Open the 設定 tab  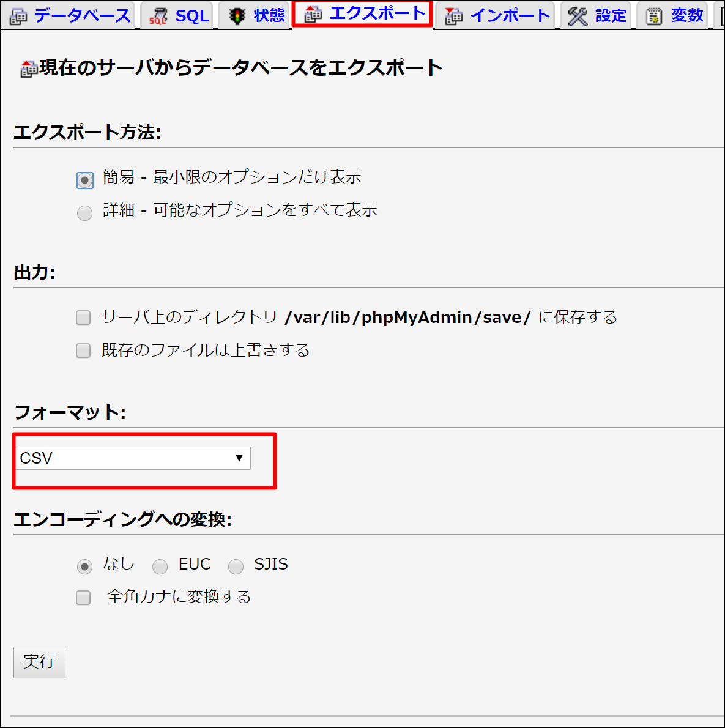point(597,16)
